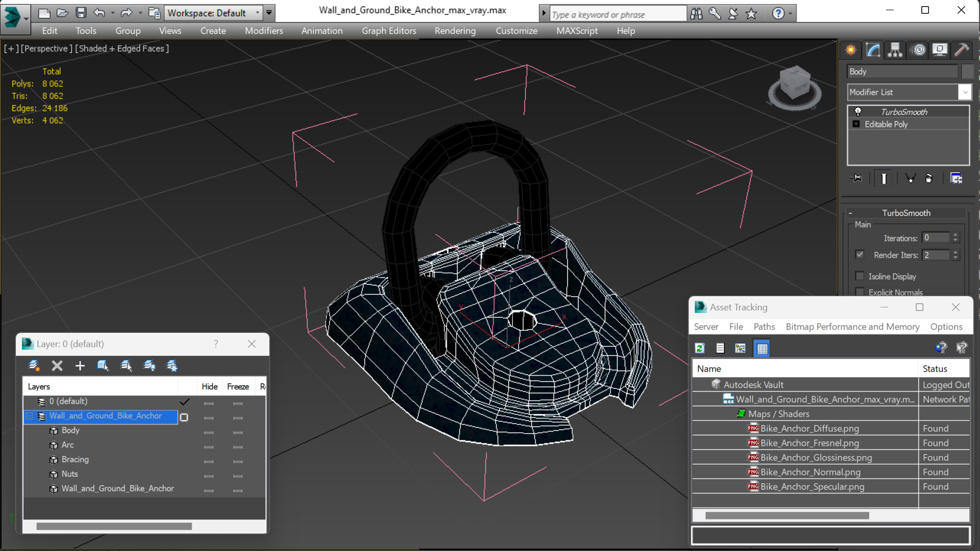The height and width of the screenshot is (551, 980).
Task: Click the Save File icon in toolbar
Action: coord(81,13)
